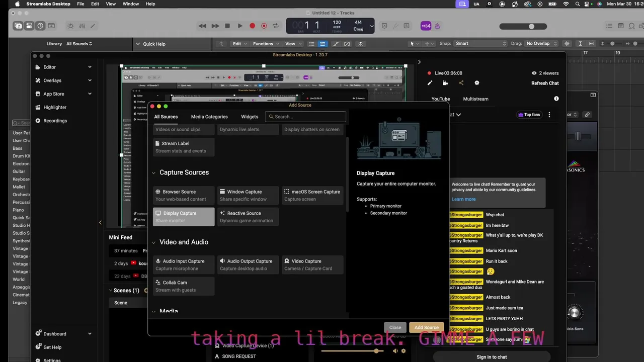Toggle Logic automation view button
Screen dimensions: 644x362
(x=336, y=44)
